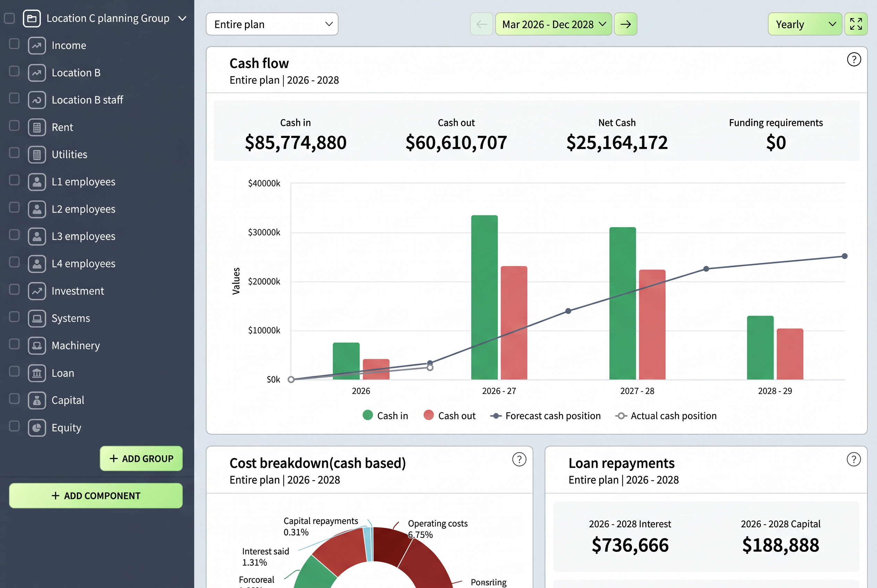Click the Capital money bag icon

(x=37, y=400)
